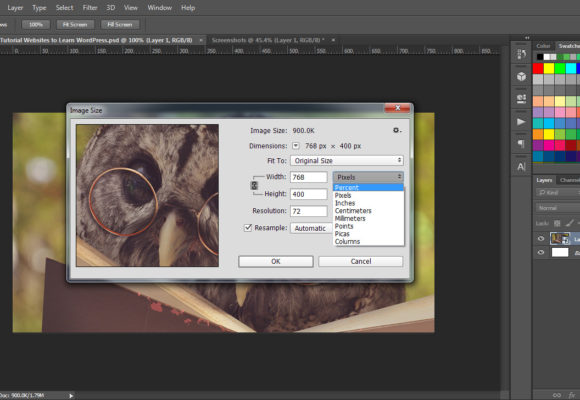Open the Fit To Original Size dropdown
Screen dimensions: 580x400
pyautogui.click(x=347, y=161)
